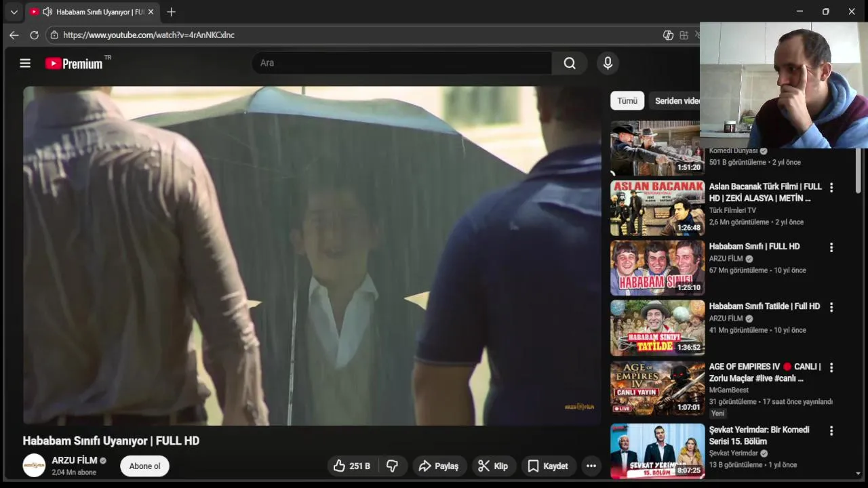This screenshot has height=488, width=868.
Task: View site info icon in address bar
Action: 54,35
